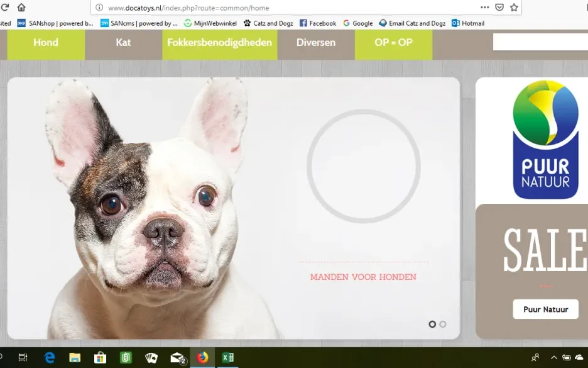This screenshot has width=588, height=368.
Task: Open the green document app in the taskbar
Action: coord(126,357)
